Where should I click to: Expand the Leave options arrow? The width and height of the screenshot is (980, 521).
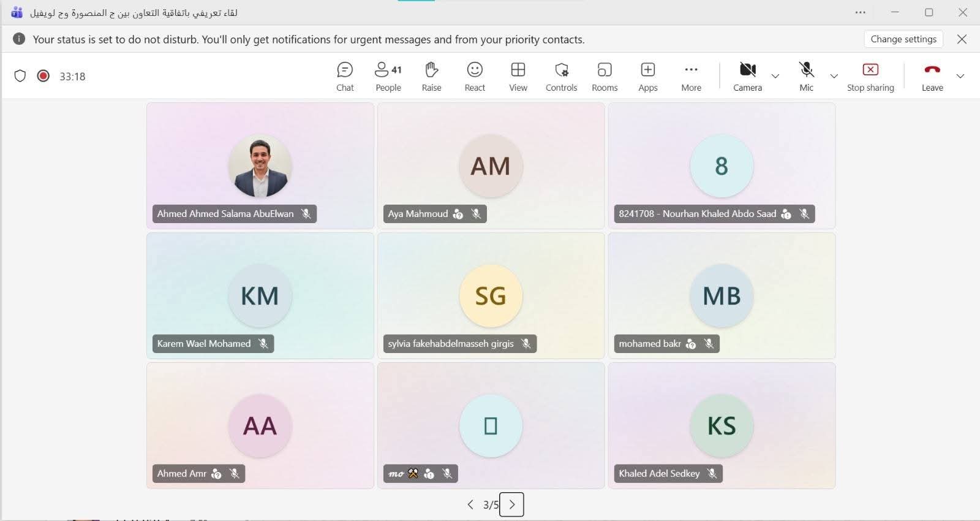960,76
